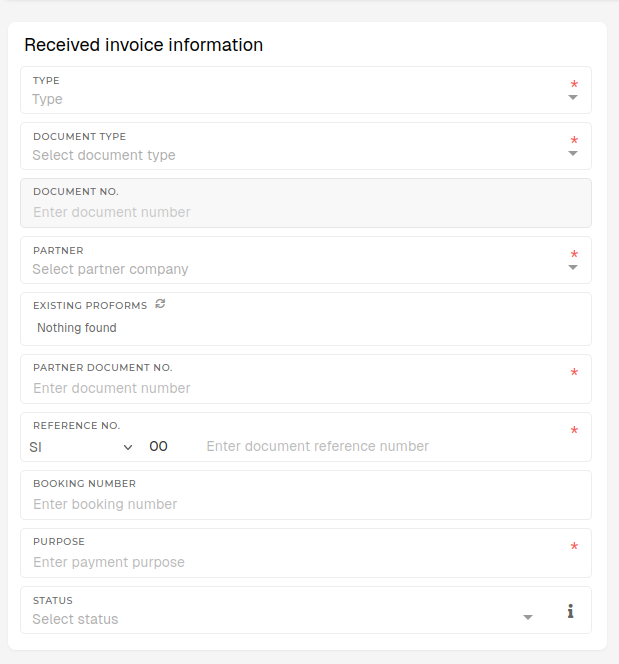Expand the Type dropdown arrow
The width and height of the screenshot is (619, 664).
[x=573, y=98]
